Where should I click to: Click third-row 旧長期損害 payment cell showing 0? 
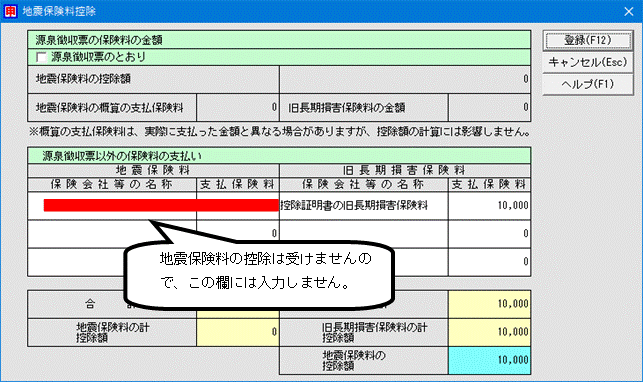click(x=489, y=262)
